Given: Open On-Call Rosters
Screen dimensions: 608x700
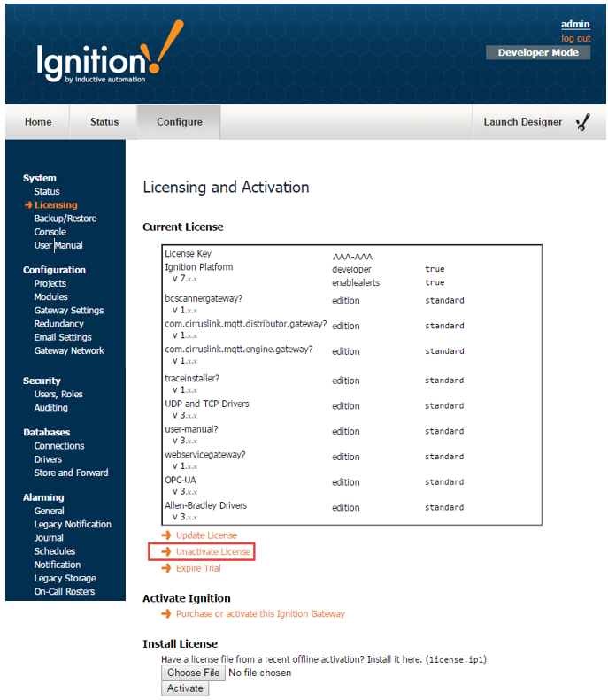Looking at the screenshot, I should [x=65, y=591].
